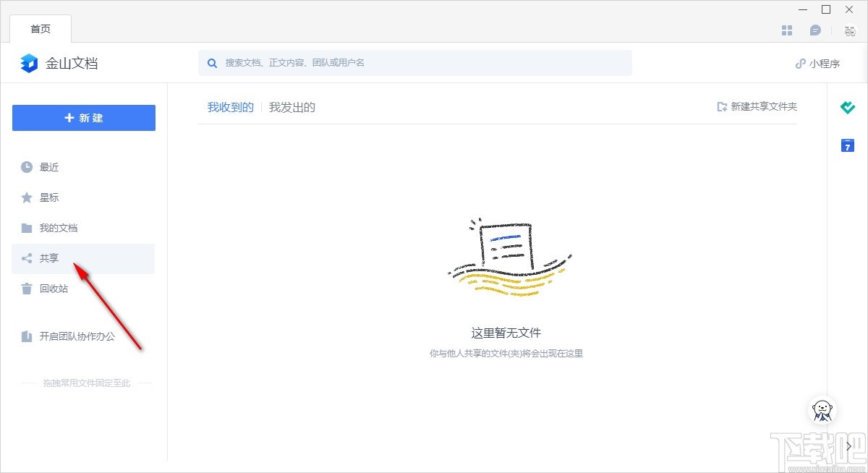Viewport: 868px width, 473px height.
Task: Click the user avatar icon top right
Action: click(x=848, y=30)
